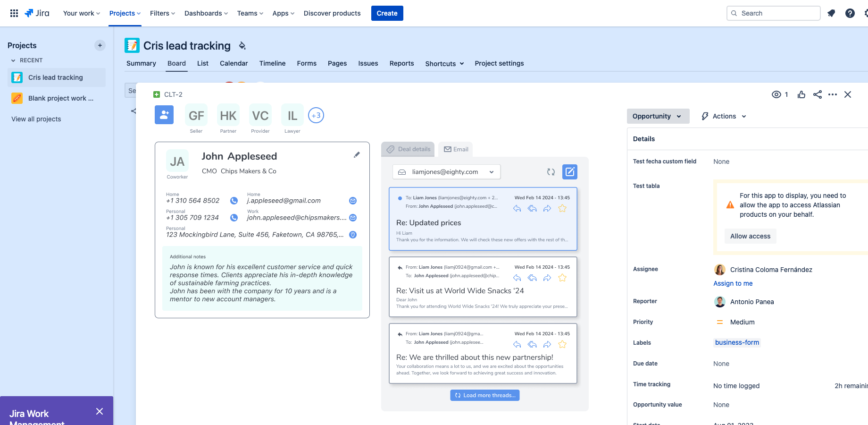The height and width of the screenshot is (425, 868).
Task: Open the notifications icon
Action: coord(831,13)
